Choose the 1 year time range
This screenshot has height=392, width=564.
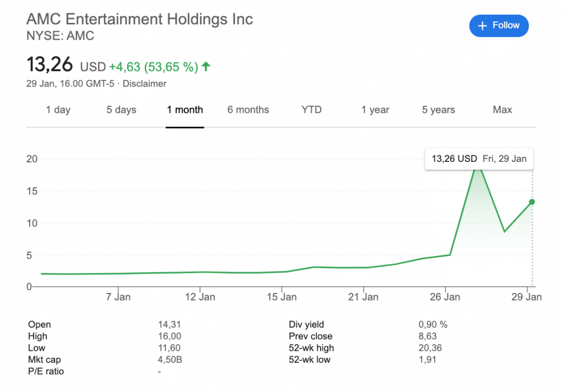pyautogui.click(x=375, y=110)
